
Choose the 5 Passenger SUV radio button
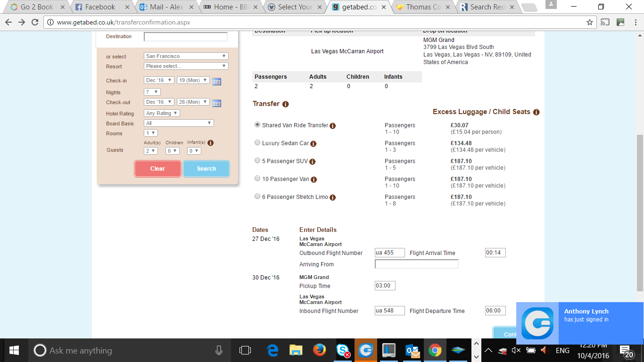(x=257, y=161)
